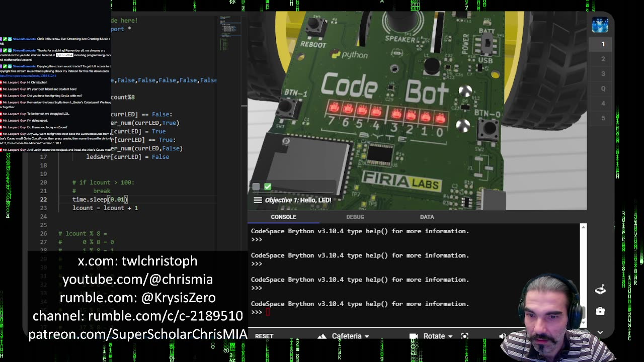Toggle the gray unchecked goal checkbox
The height and width of the screenshot is (362, 644).
256,187
